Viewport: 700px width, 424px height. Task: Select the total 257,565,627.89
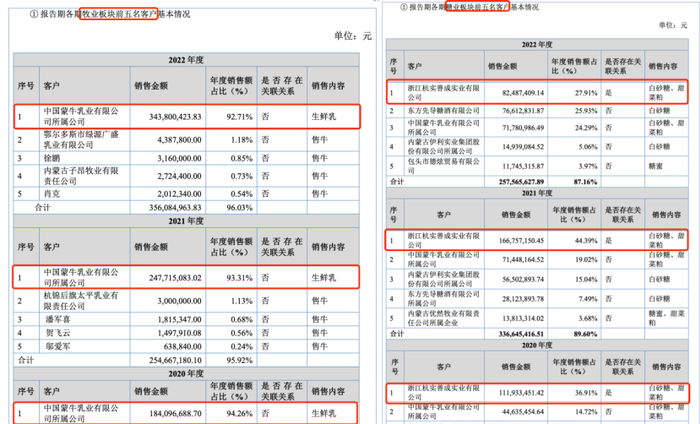pos(521,182)
